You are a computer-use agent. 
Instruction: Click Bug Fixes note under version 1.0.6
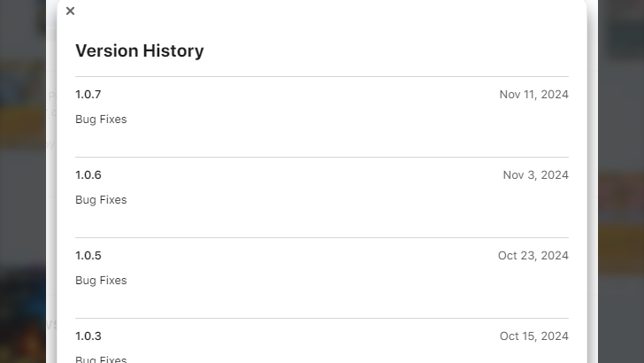coord(101,200)
